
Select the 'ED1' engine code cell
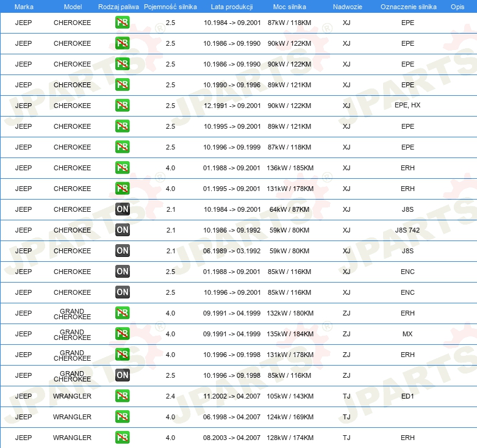coord(407,396)
